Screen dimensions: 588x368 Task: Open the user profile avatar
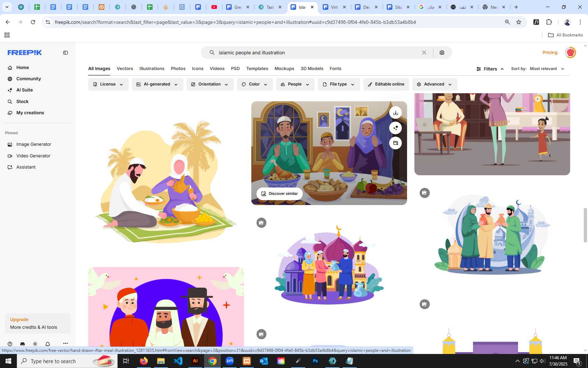[570, 53]
